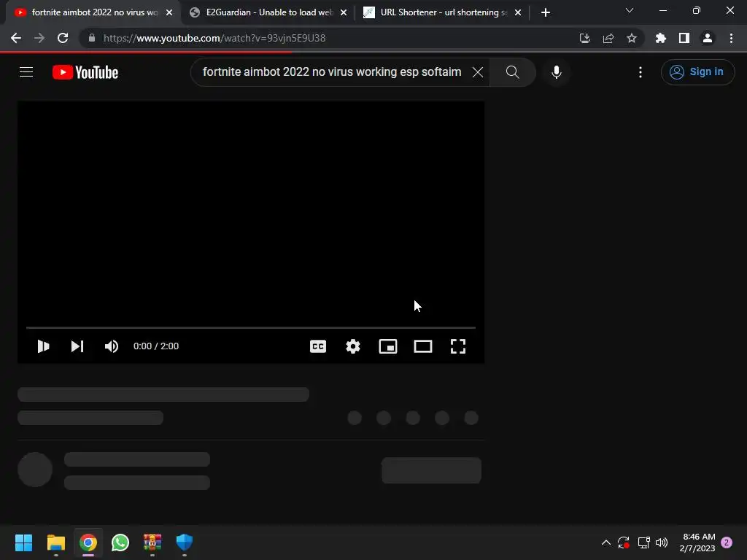
Task: Close the URL Shortener tab
Action: (x=518, y=12)
